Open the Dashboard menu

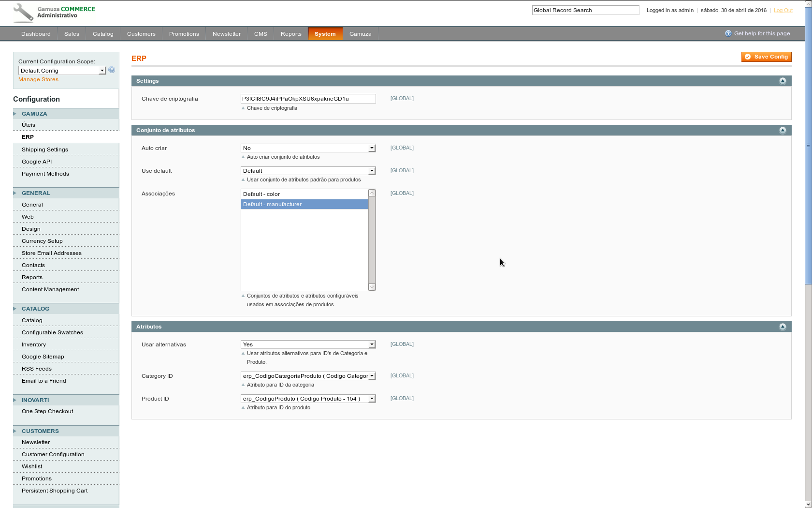point(36,34)
